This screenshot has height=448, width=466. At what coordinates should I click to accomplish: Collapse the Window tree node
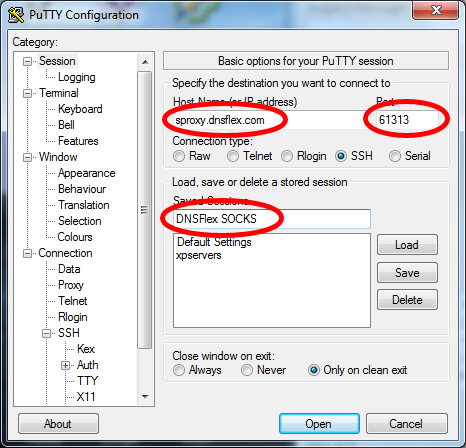(27, 157)
